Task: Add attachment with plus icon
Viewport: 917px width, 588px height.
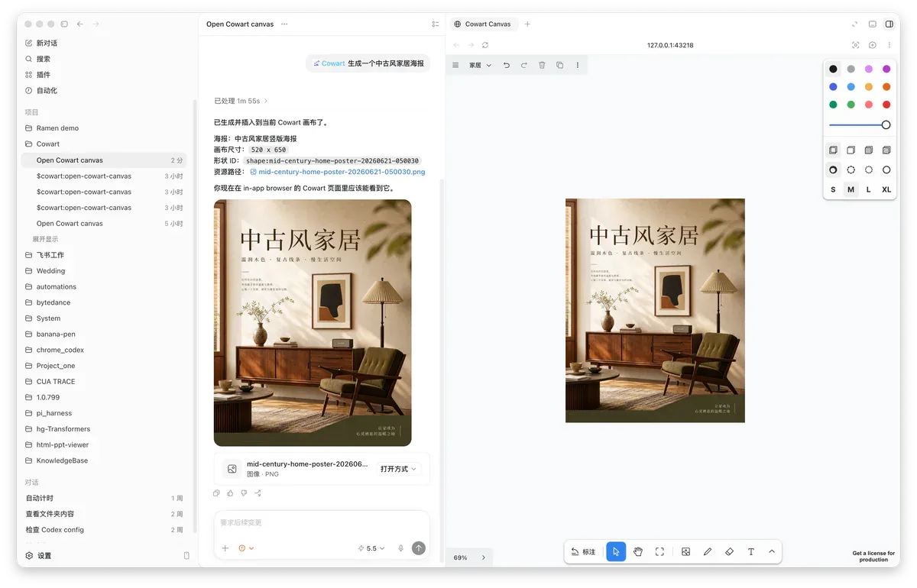Action: pos(225,548)
